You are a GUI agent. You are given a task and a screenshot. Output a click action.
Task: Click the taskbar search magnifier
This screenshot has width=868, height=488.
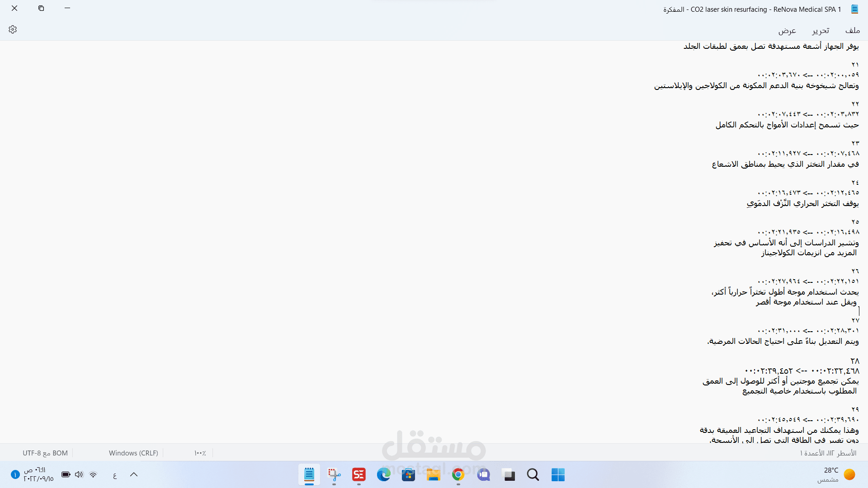[533, 474]
